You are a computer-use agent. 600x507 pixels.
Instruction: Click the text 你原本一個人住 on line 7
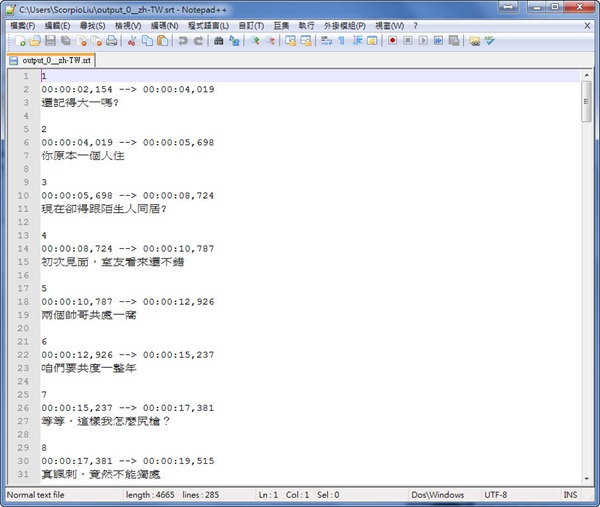pos(83,156)
